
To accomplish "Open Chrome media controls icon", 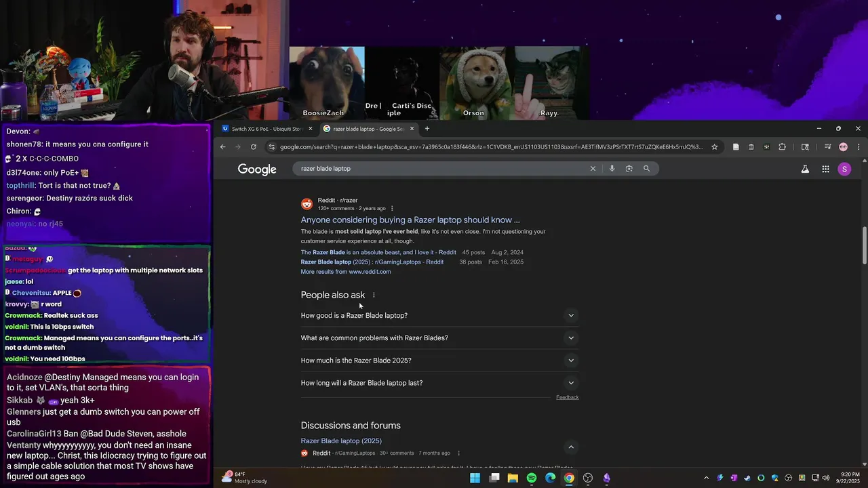I will (x=827, y=147).
